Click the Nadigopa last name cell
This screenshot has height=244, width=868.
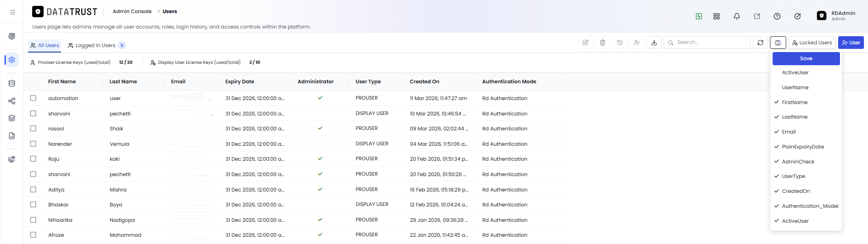122,220
